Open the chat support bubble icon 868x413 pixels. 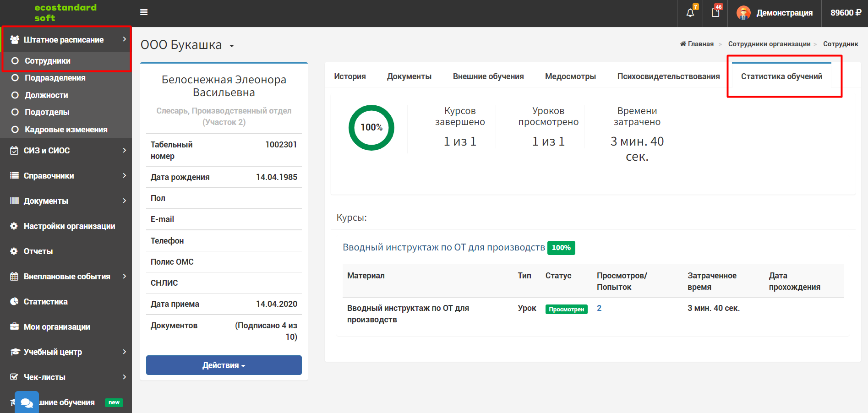[27, 402]
